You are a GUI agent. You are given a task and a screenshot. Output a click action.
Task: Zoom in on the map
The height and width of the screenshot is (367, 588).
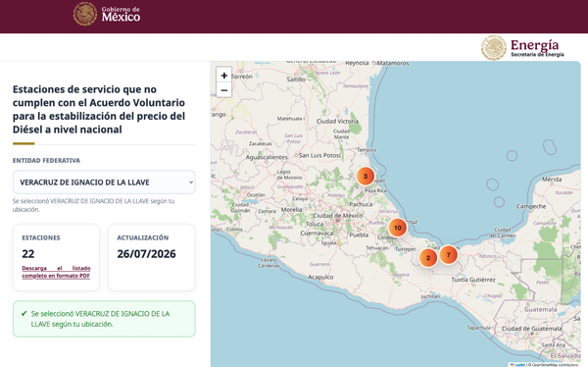[x=223, y=76]
